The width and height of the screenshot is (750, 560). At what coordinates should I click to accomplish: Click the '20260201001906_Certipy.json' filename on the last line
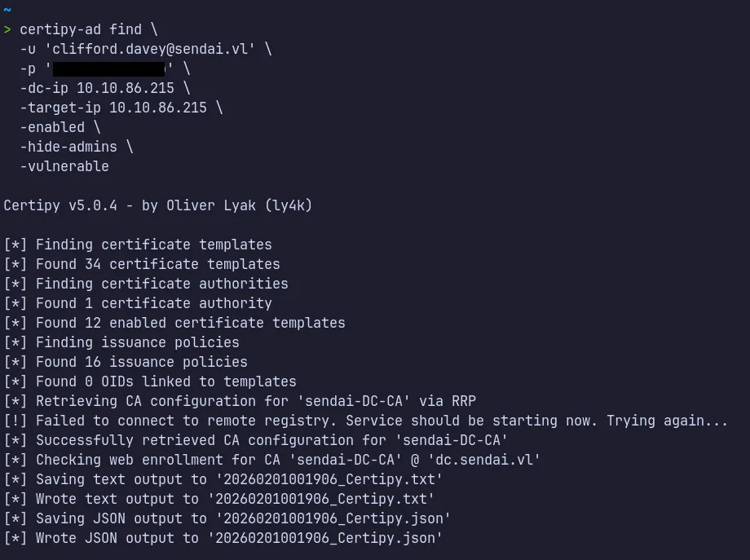(324, 538)
